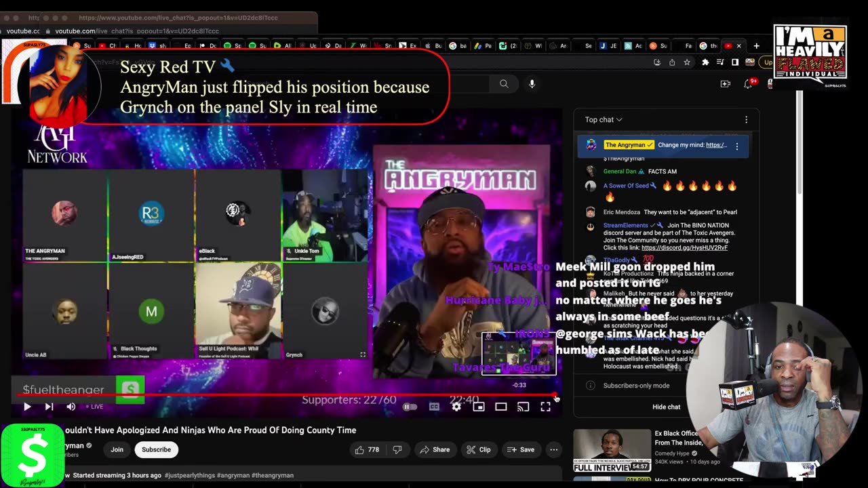Like the video showing 778 likes

(367, 449)
